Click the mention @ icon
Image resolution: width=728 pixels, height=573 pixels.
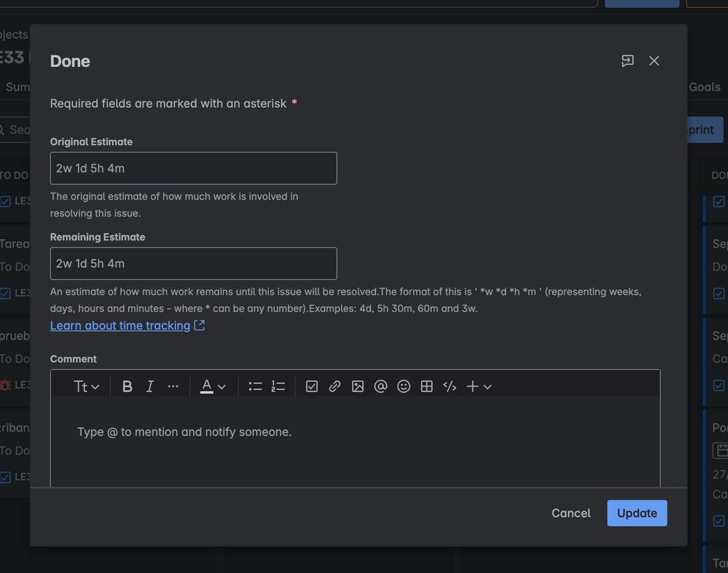[x=380, y=386]
